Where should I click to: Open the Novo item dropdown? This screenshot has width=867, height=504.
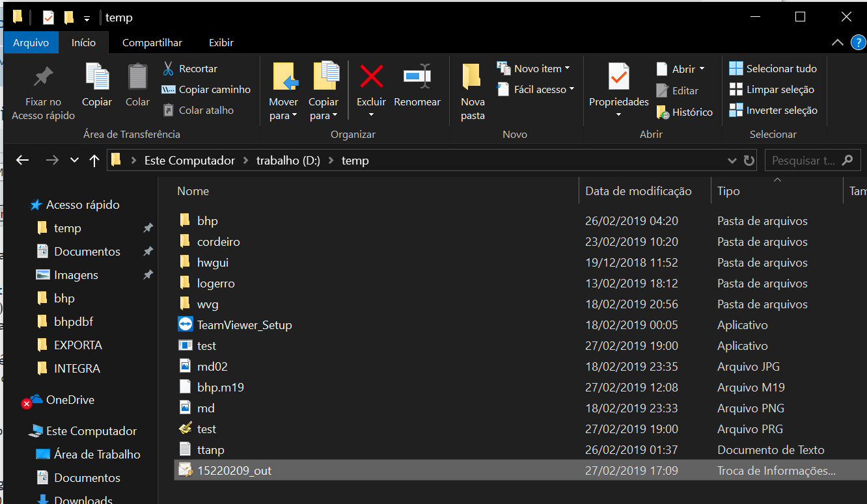coord(534,68)
